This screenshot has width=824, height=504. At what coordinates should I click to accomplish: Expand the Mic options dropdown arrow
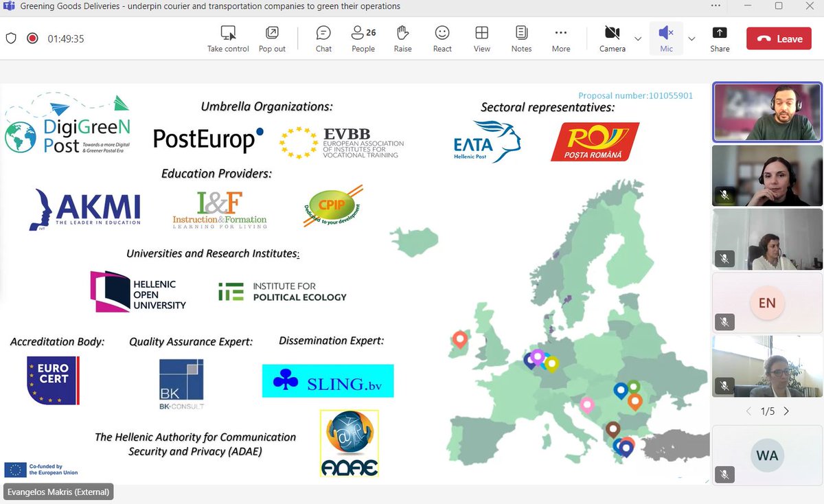pyautogui.click(x=691, y=38)
